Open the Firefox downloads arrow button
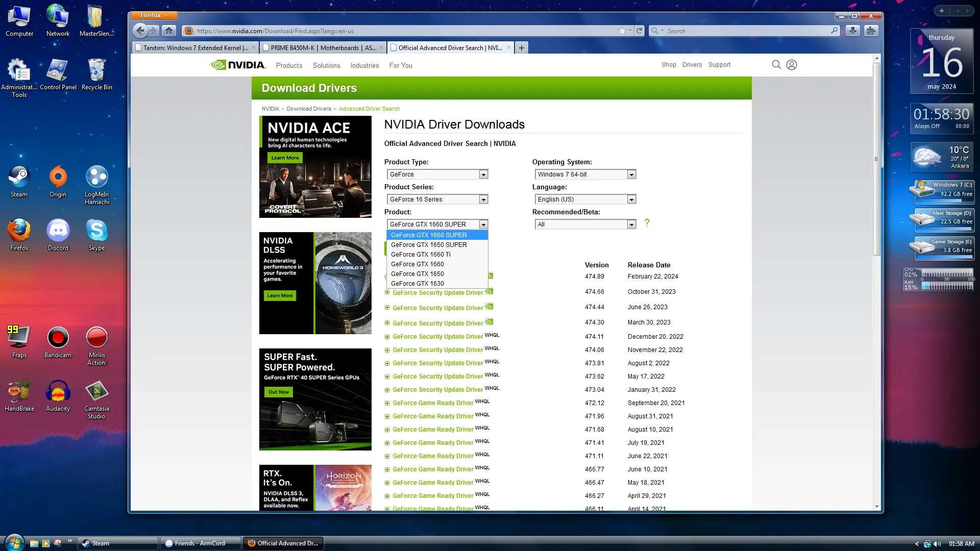The height and width of the screenshot is (551, 980). pos(852,31)
